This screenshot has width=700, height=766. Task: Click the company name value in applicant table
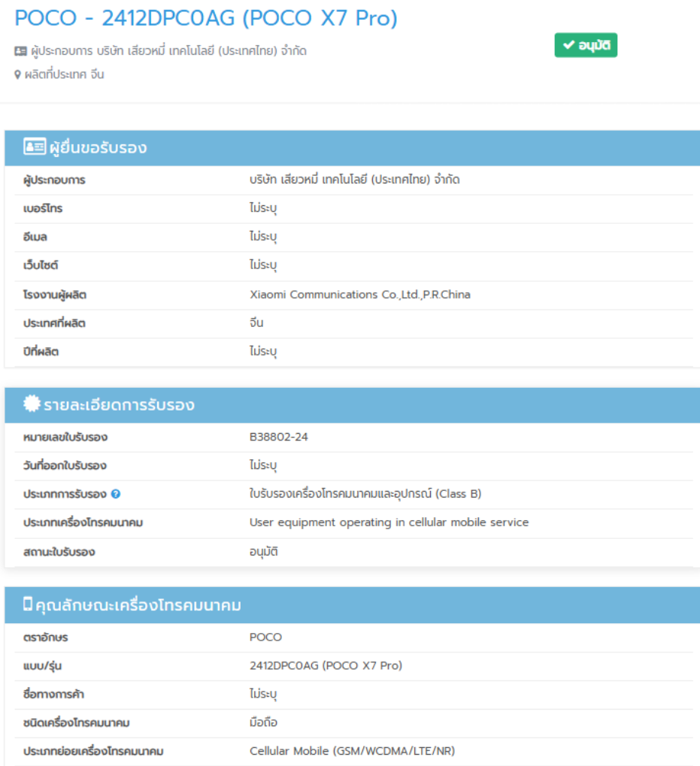point(355,180)
